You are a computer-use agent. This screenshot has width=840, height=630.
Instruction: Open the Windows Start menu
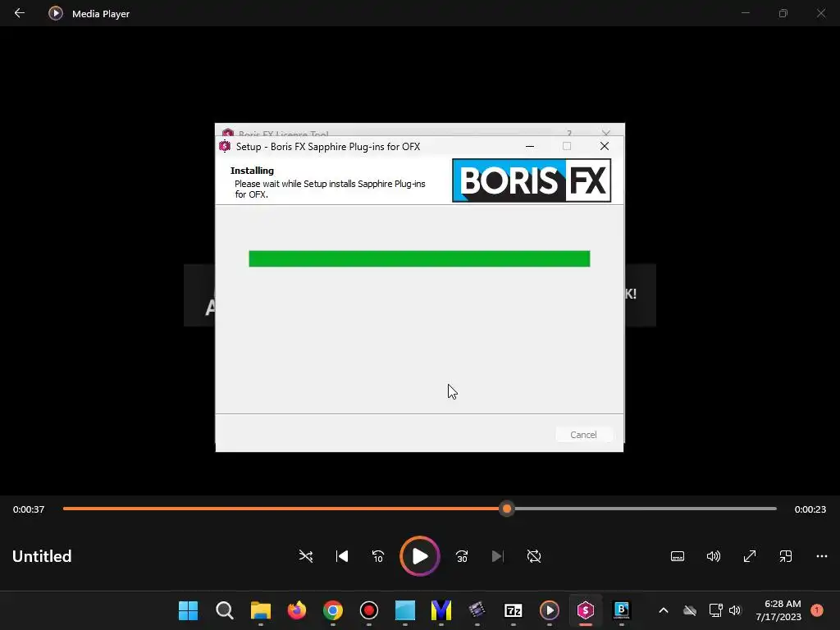pos(188,610)
